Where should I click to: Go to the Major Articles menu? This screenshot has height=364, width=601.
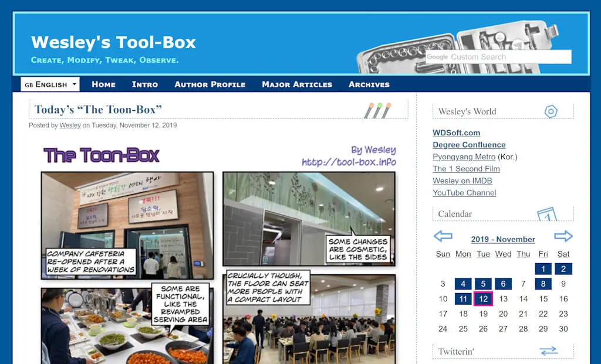pos(297,84)
